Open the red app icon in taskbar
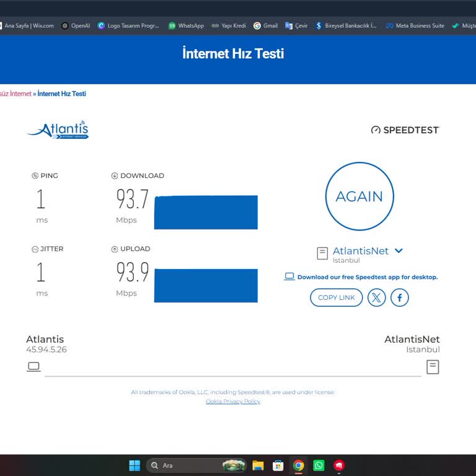The image size is (476, 476). click(339, 465)
